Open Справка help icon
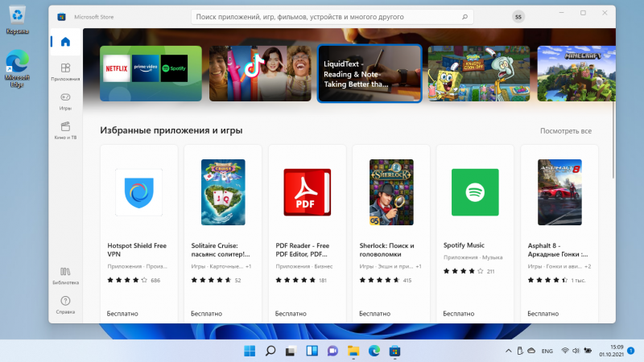Viewport: 644px width, 362px height. tap(65, 304)
